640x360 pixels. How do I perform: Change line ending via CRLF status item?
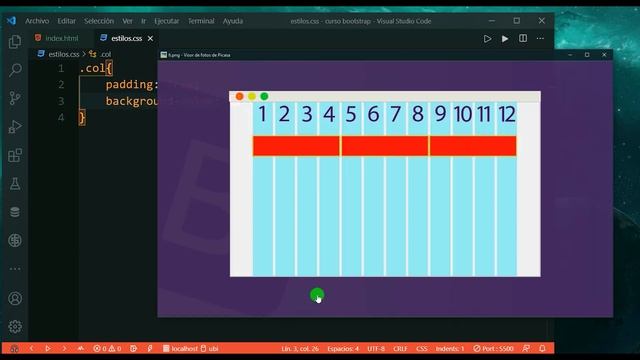click(x=400, y=349)
